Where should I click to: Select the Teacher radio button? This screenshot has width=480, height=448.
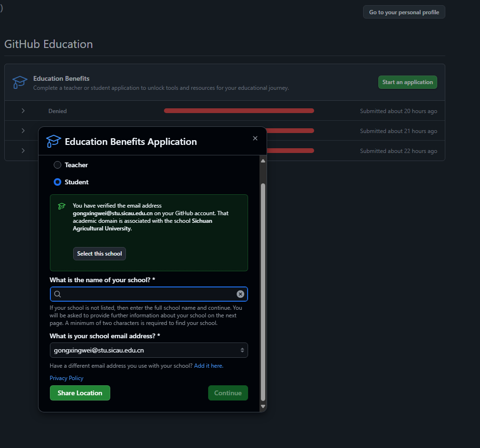point(58,165)
